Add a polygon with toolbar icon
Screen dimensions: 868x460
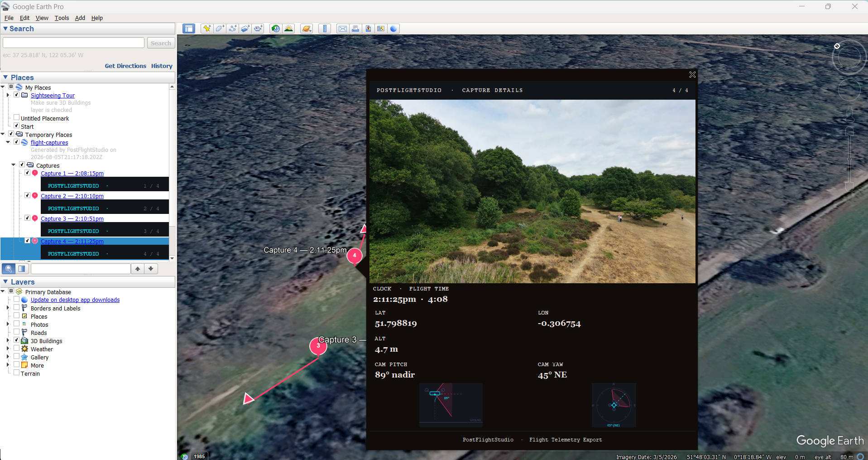(x=220, y=29)
